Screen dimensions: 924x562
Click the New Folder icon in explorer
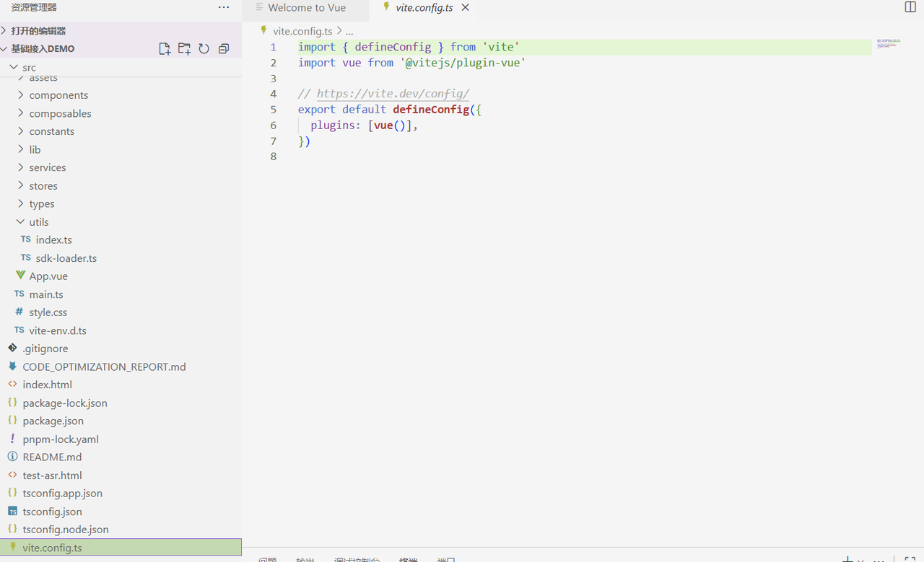coord(184,49)
